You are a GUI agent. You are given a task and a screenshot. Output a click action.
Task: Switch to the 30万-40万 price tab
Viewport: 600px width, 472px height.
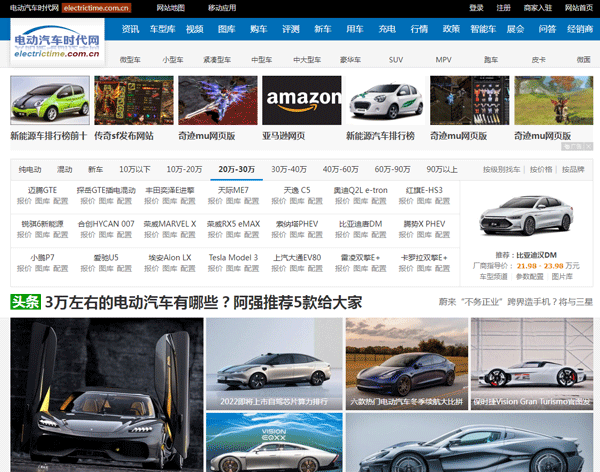(289, 170)
